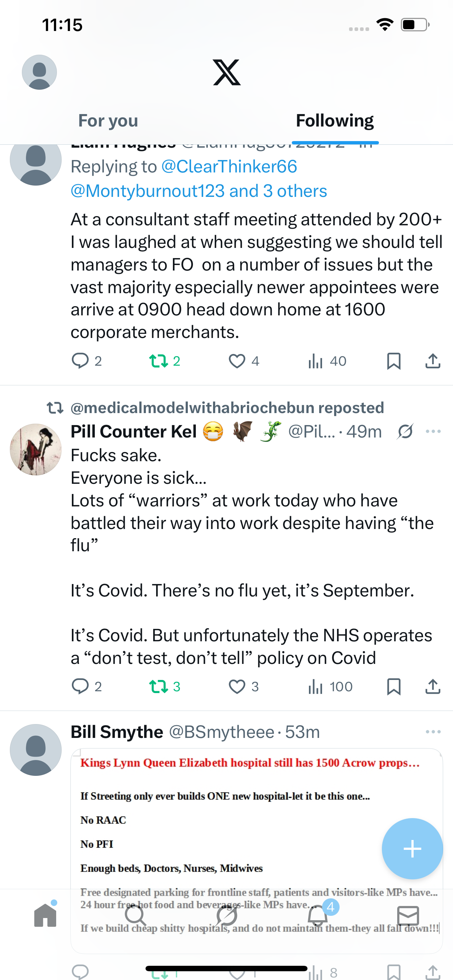Open Messages envelope icon

coord(408,915)
